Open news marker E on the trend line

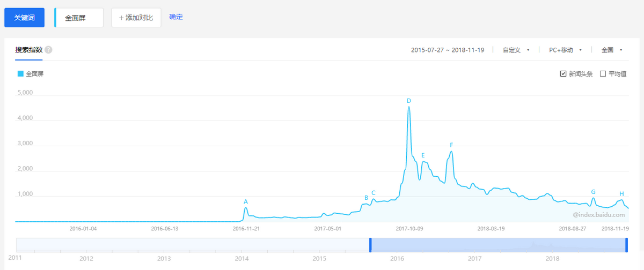tap(423, 155)
